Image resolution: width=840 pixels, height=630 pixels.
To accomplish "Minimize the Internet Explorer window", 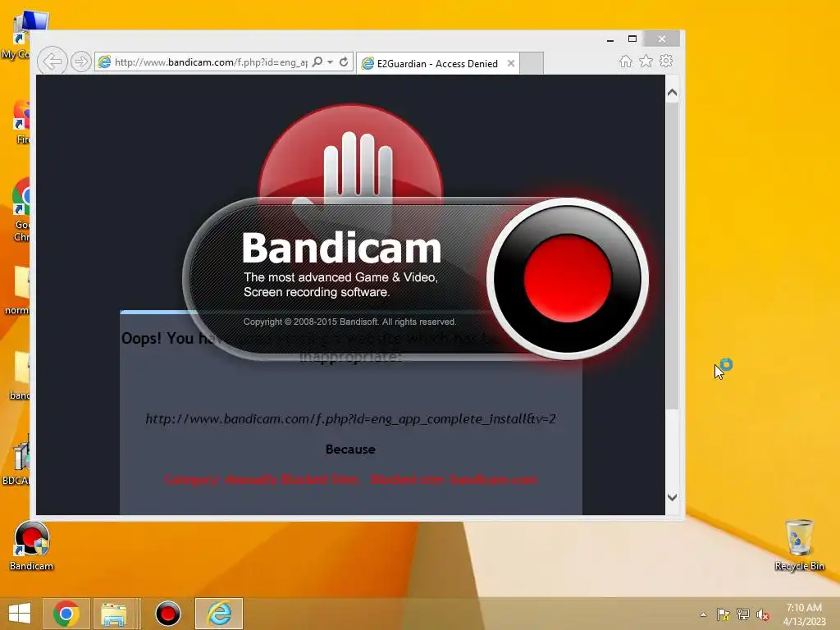I will [x=609, y=39].
